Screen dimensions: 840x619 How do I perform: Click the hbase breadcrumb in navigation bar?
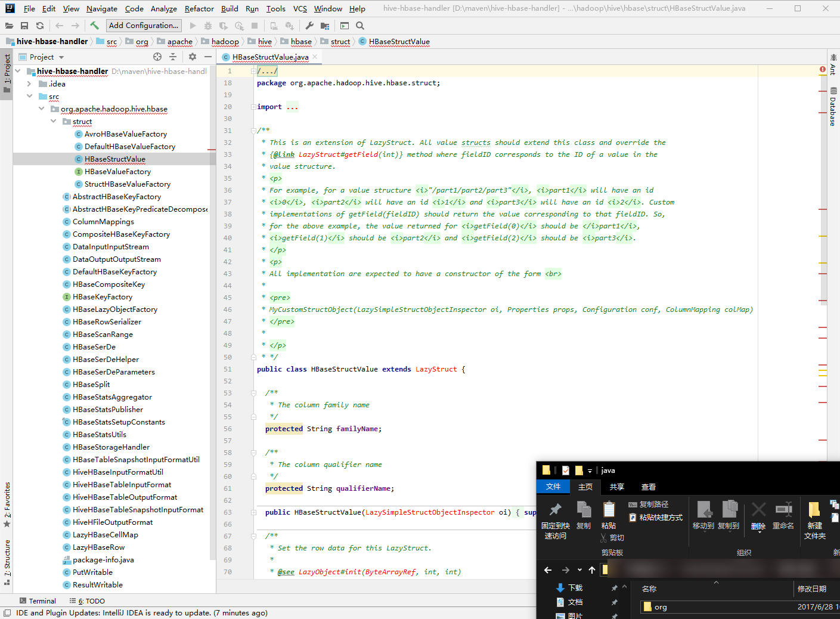point(301,42)
